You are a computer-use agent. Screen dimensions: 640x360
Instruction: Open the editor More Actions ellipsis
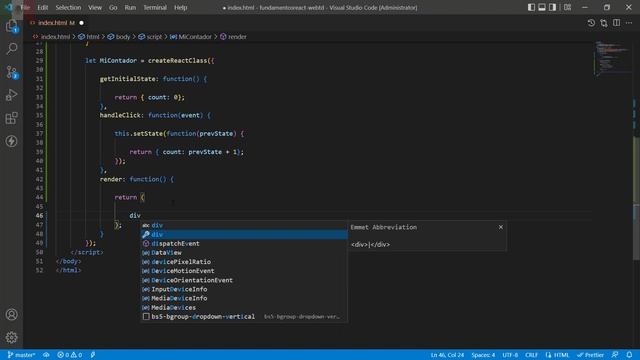tap(629, 23)
